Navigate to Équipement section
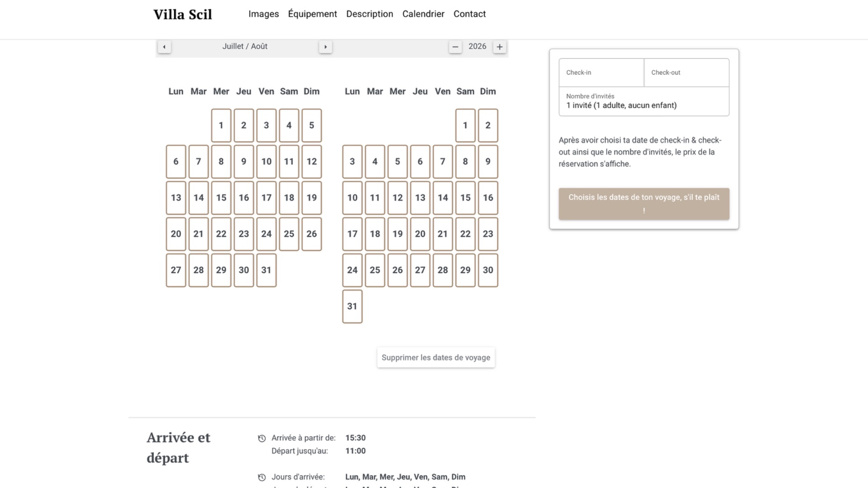This screenshot has height=488, width=868. click(x=312, y=14)
